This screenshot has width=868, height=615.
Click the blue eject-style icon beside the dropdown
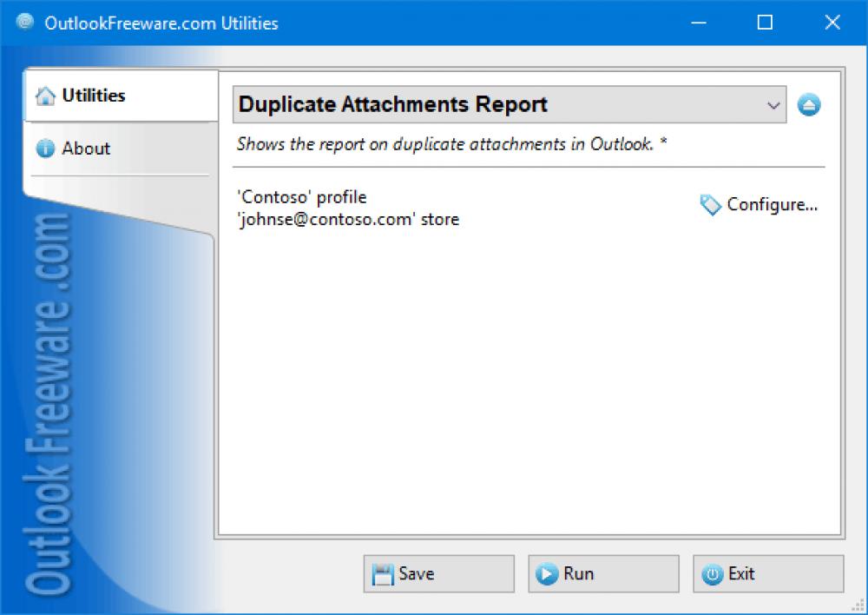809,104
